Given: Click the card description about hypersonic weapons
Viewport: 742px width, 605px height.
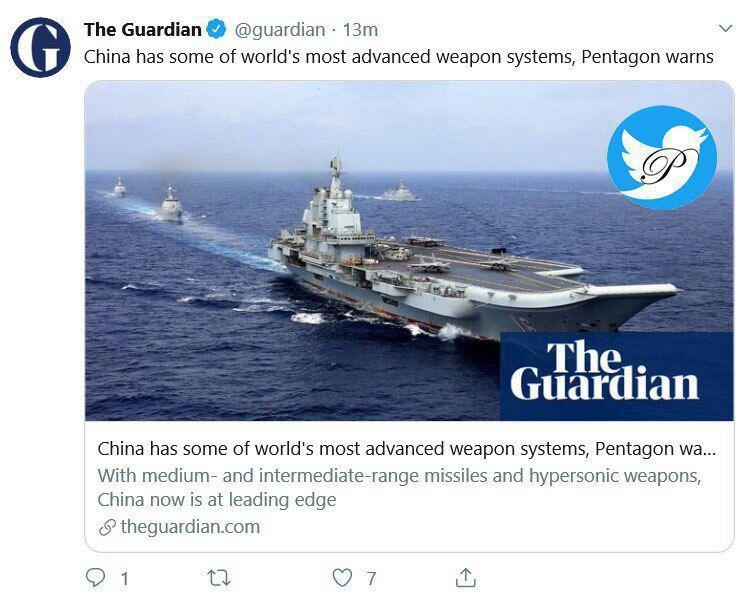Looking at the screenshot, I should coord(399,487).
